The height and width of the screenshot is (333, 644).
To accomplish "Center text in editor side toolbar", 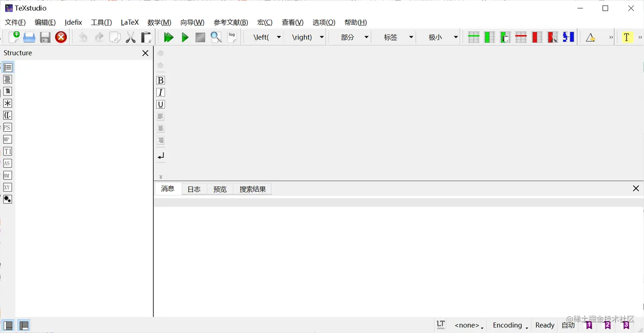I will (x=161, y=128).
